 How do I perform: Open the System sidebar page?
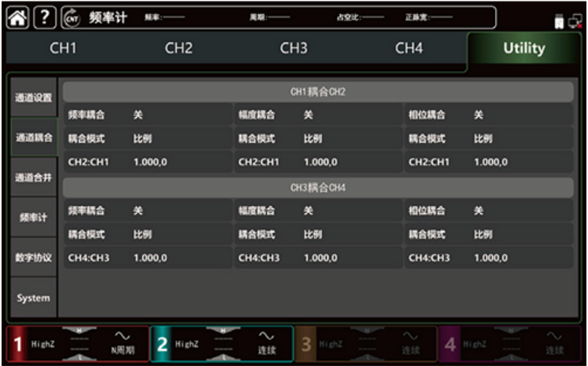click(34, 298)
